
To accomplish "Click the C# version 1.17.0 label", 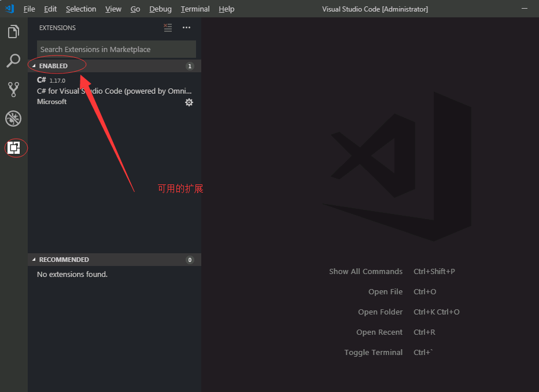I will (x=57, y=80).
